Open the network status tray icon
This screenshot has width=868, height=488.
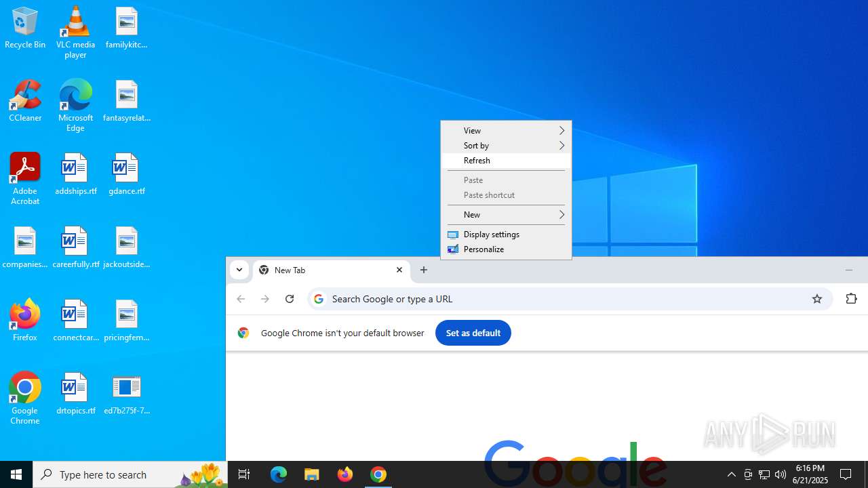764,474
